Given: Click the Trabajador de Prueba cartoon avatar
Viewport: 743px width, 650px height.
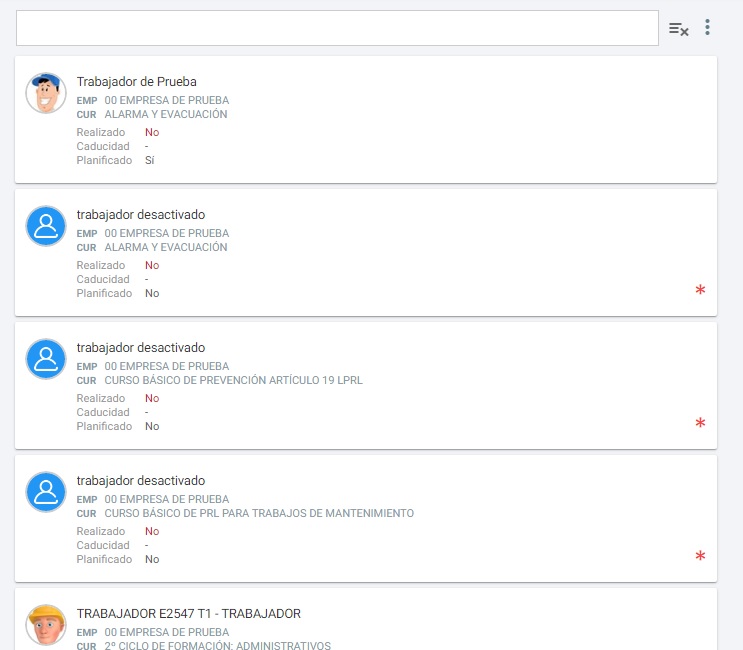Looking at the screenshot, I should coord(46,93).
